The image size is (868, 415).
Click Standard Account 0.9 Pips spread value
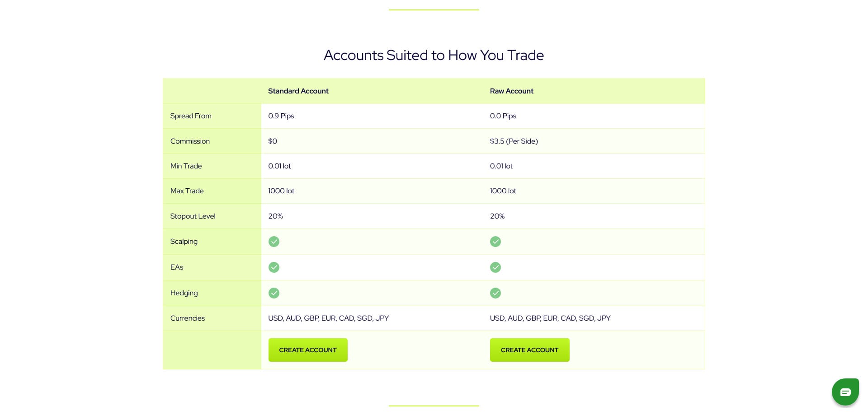click(281, 116)
